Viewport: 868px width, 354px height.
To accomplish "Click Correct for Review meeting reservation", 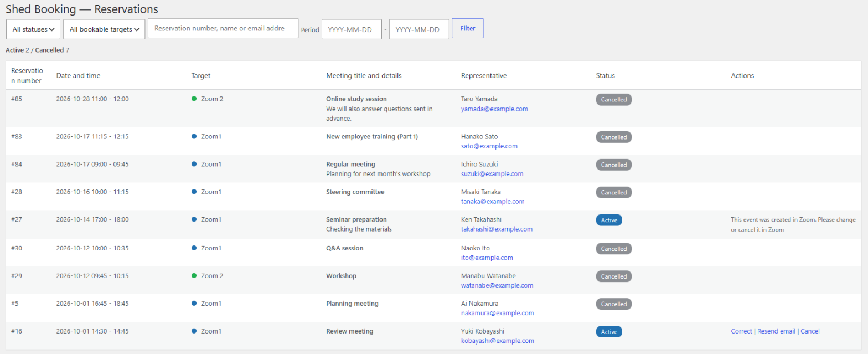I will 741,331.
